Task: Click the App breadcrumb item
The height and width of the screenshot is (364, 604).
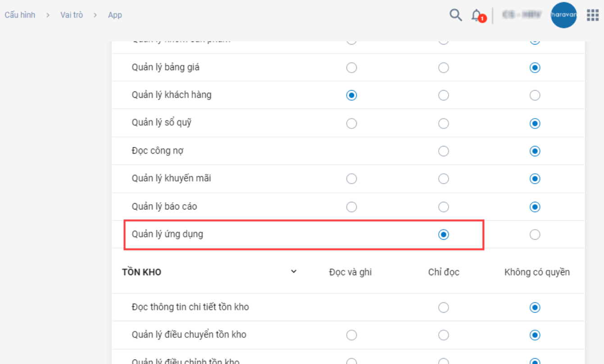Action: [115, 15]
